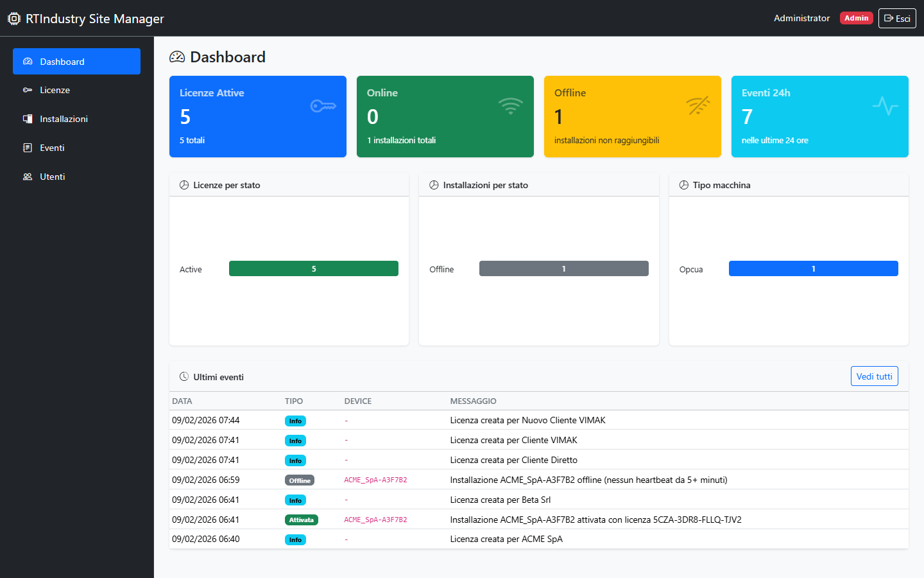Screen dimensions: 924x578
Task: Click the offline heartbeat message for ACME_SpA-A3F7B2
Action: (x=589, y=480)
